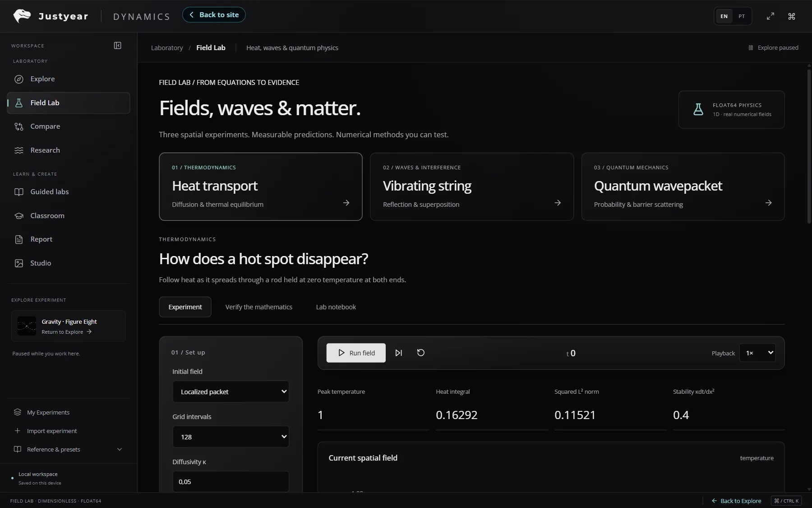Click Reference & presets book icon
The image size is (812, 508).
click(18, 449)
